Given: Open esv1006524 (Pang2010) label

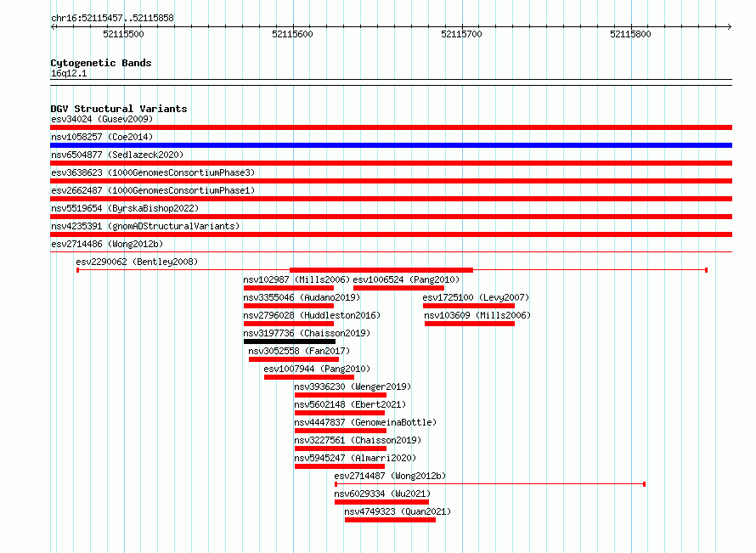Looking at the screenshot, I should pos(406,279).
